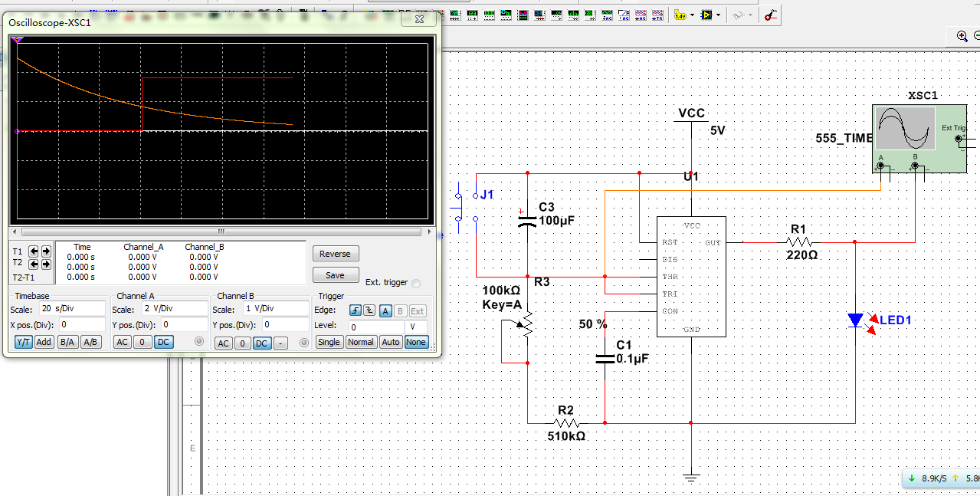980x496 pixels.
Task: Set trigger mode to Normal
Action: [360, 342]
